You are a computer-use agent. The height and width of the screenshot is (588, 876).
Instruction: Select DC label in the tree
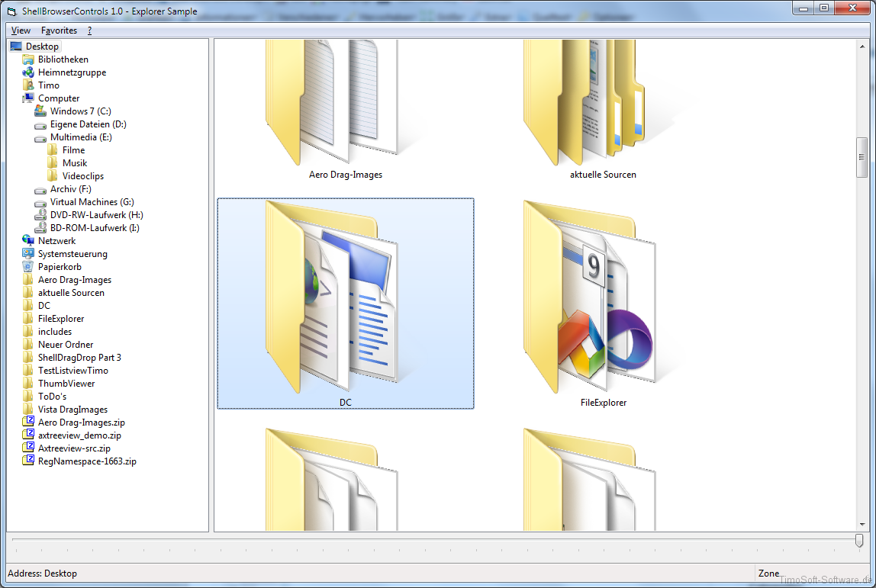(x=44, y=306)
